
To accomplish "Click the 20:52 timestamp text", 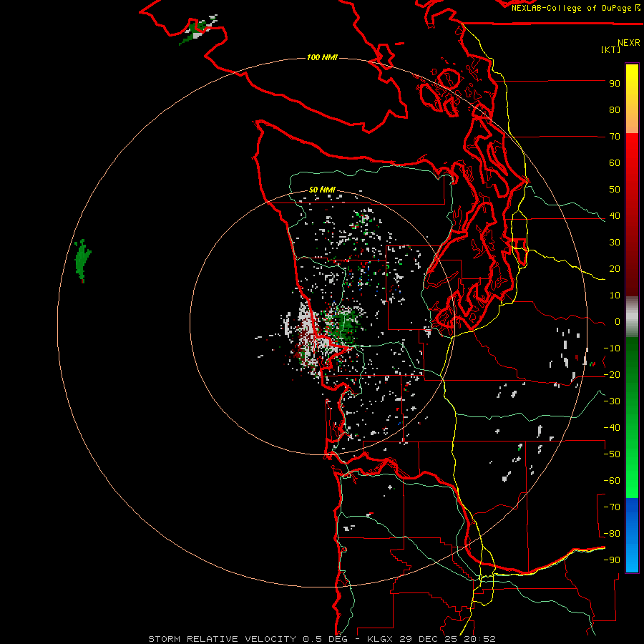I will 479,639.
